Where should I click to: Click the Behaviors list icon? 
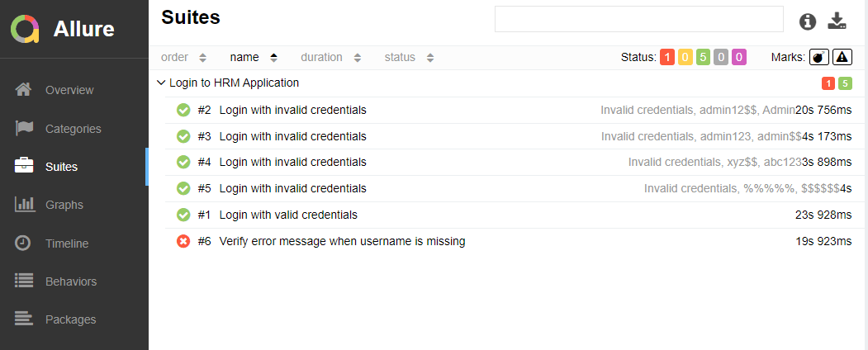click(x=24, y=281)
